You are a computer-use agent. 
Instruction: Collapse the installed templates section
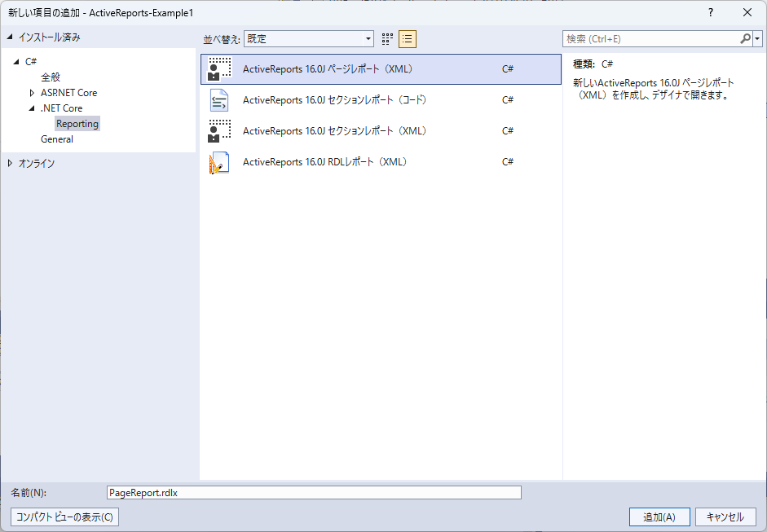click(10, 37)
